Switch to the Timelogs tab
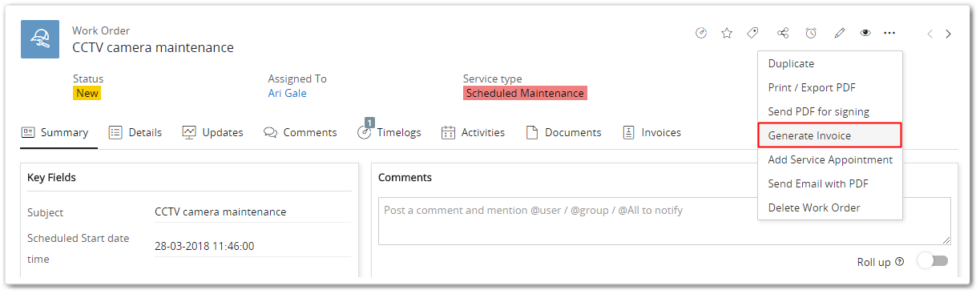Viewport: 980px width, 294px height. (389, 132)
